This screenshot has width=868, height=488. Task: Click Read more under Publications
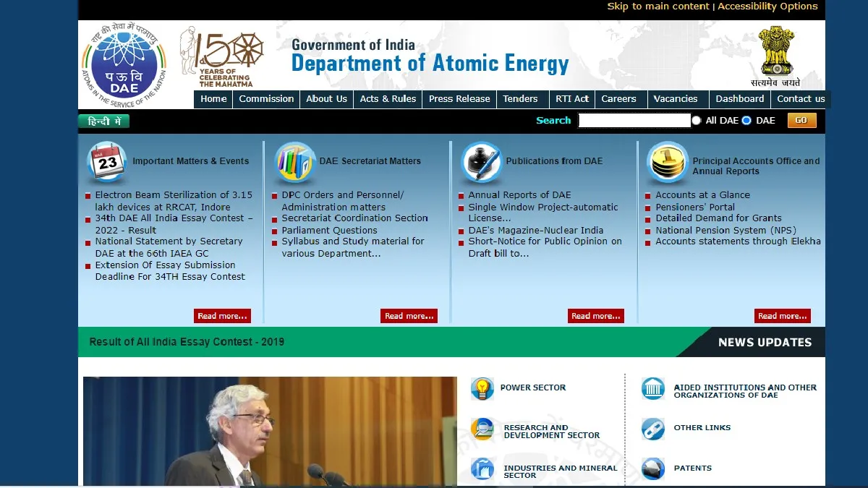point(596,316)
